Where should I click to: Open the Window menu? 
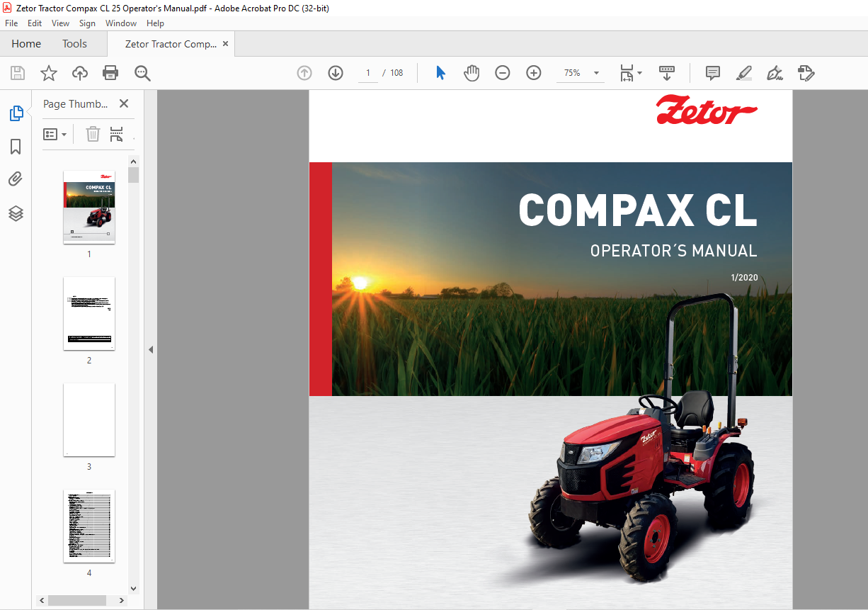point(121,23)
